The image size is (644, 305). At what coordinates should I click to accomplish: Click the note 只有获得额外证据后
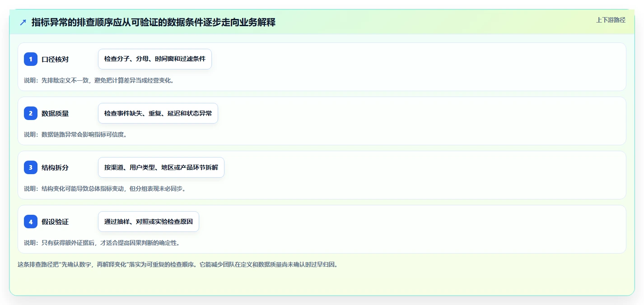(x=102, y=243)
